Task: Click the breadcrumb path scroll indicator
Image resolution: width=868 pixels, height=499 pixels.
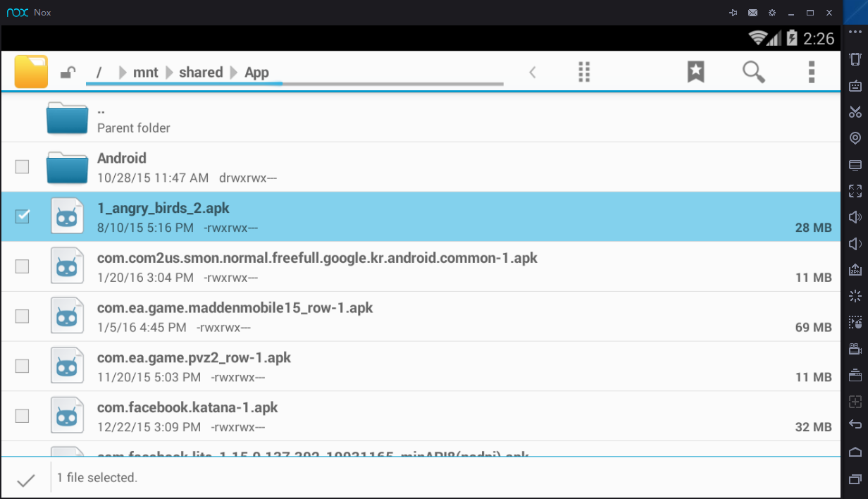Action: tap(294, 84)
